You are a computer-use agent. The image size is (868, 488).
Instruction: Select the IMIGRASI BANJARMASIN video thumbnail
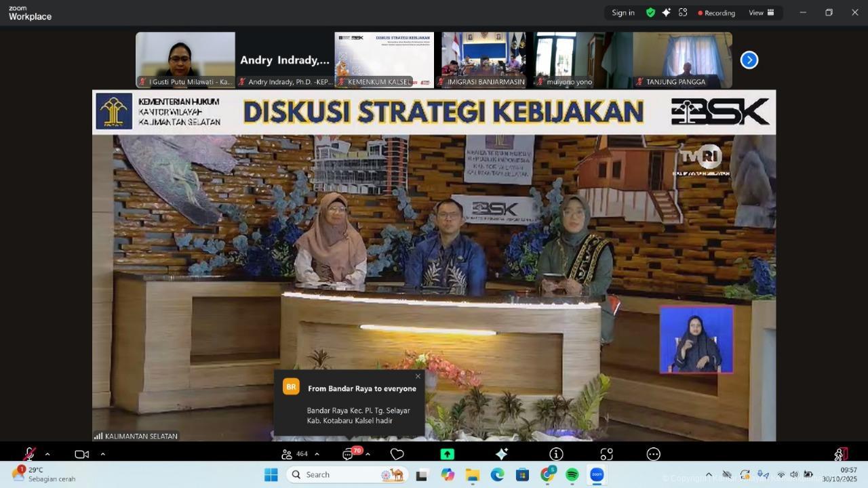click(484, 60)
